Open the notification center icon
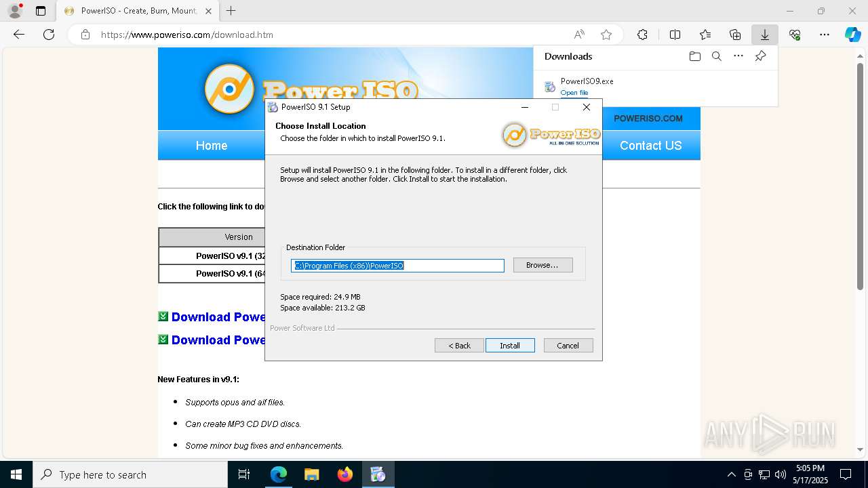 point(846,474)
